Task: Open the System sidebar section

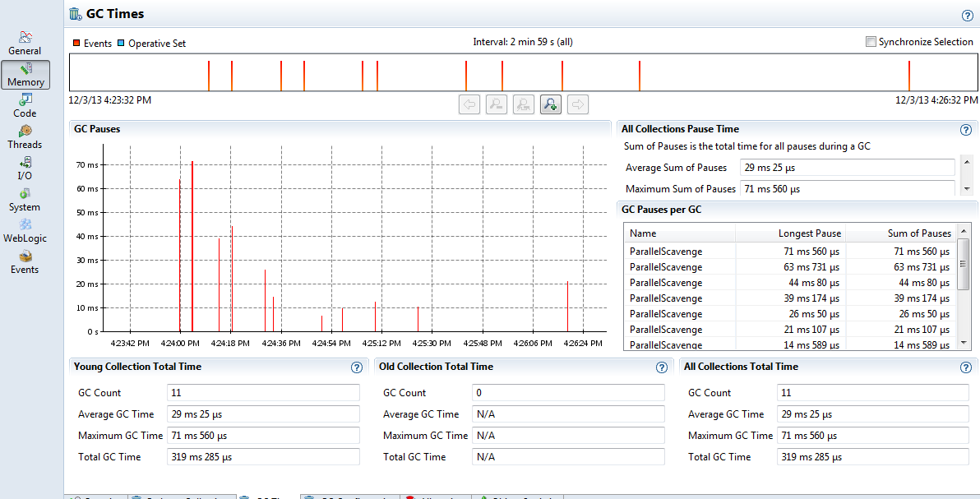Action: [x=25, y=200]
